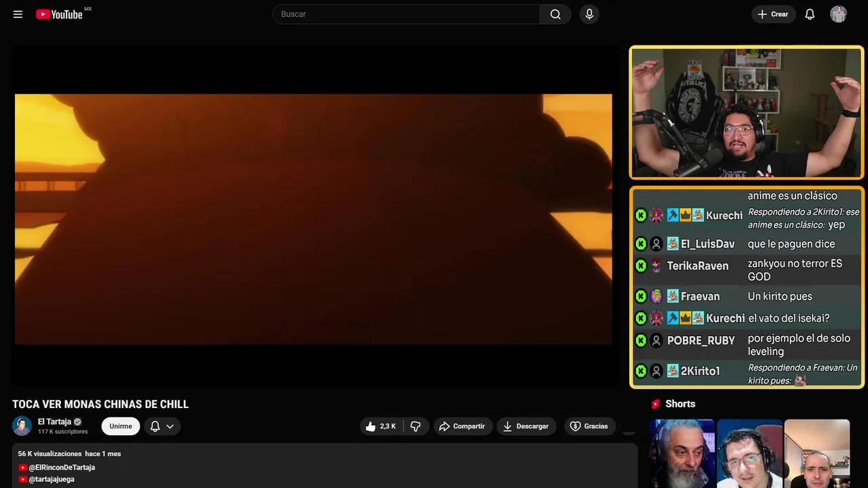
Task: Dislike the video with thumbs down
Action: click(415, 426)
